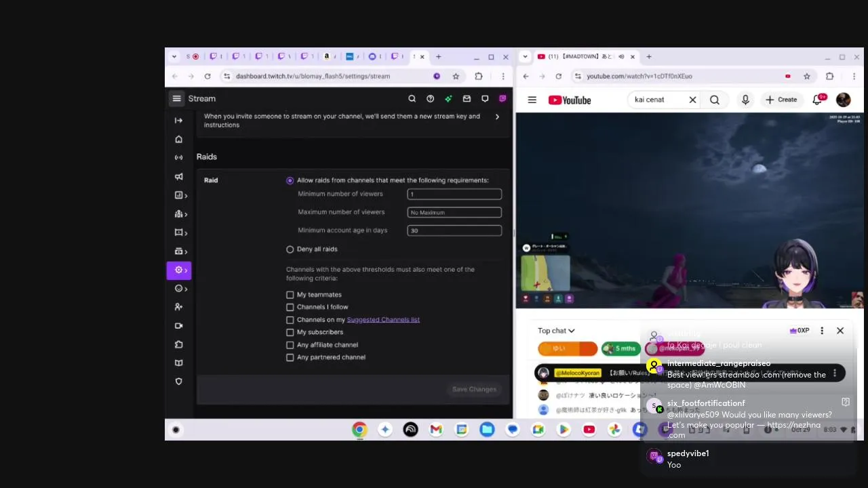Open YouTube notifications bell
Image resolution: width=868 pixels, height=488 pixels.
tap(818, 100)
